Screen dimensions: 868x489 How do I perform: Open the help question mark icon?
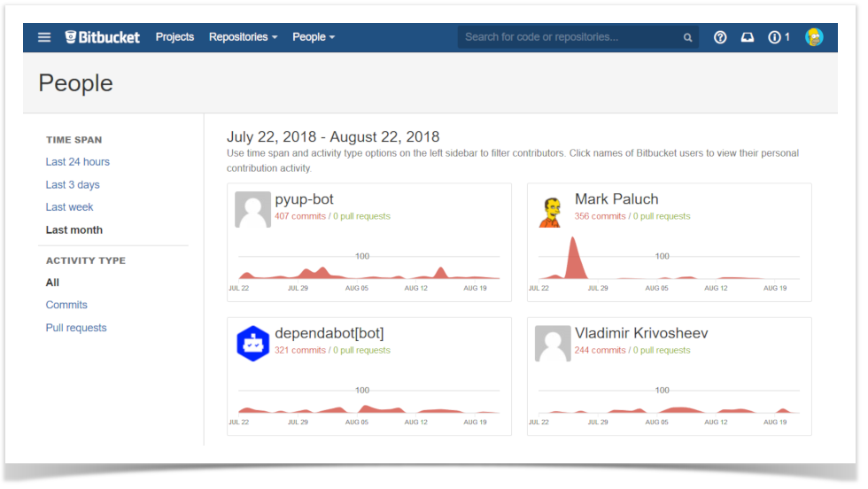tap(719, 37)
